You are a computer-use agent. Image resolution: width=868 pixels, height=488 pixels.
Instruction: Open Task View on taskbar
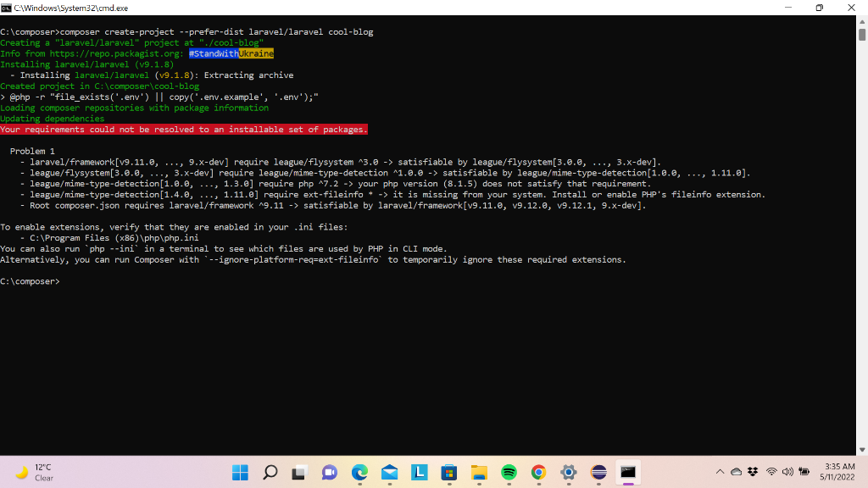[299, 473]
